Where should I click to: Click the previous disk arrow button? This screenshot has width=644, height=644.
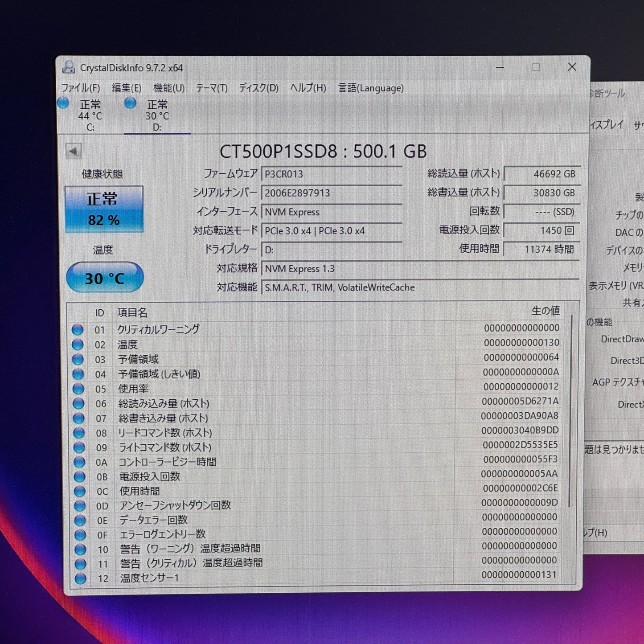(x=73, y=151)
